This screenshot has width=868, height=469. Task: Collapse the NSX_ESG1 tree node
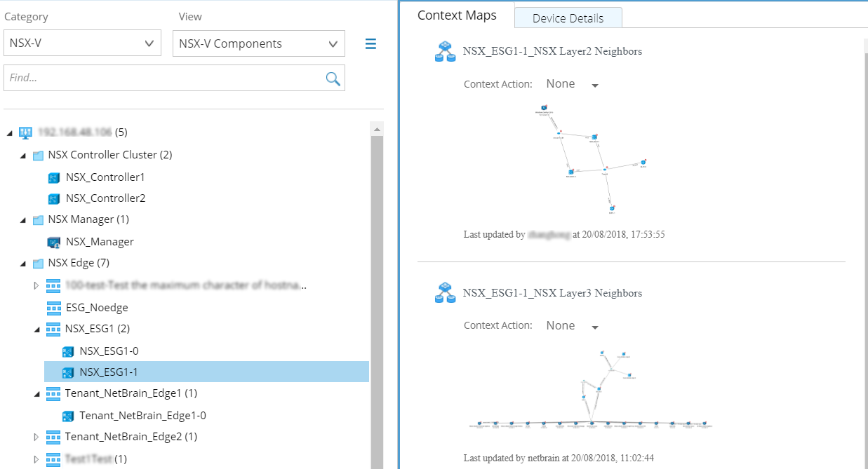(37, 329)
